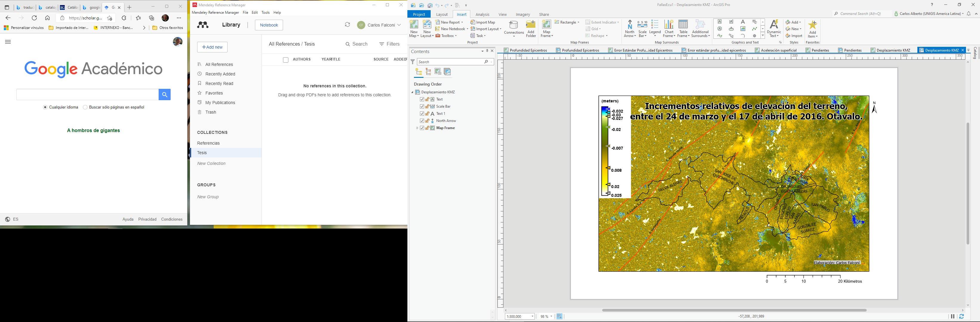Switch to the Analysis ribbon tab
The width and height of the screenshot is (980, 322).
(x=482, y=14)
